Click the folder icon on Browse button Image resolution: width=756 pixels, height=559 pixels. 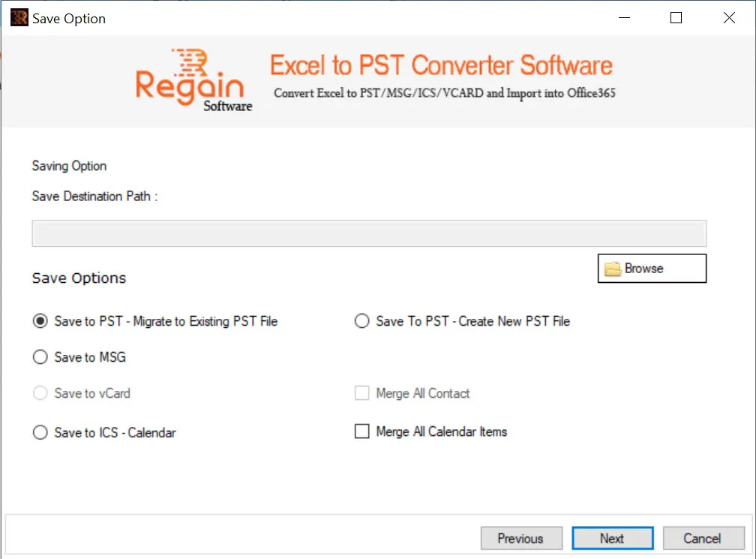(x=612, y=269)
